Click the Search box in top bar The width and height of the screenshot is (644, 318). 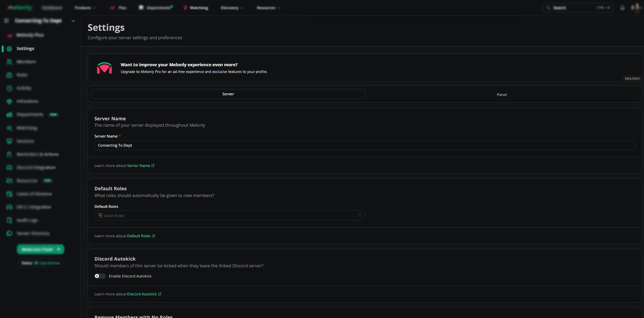point(578,8)
